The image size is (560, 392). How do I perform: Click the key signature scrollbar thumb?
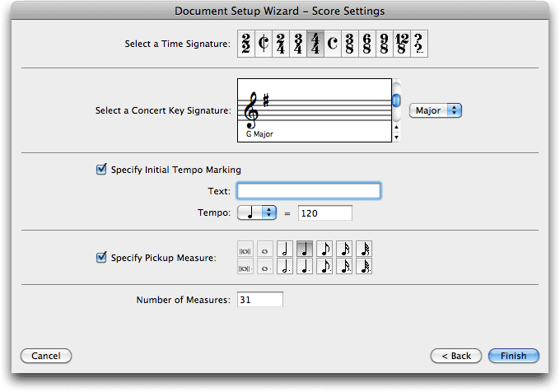[x=396, y=100]
